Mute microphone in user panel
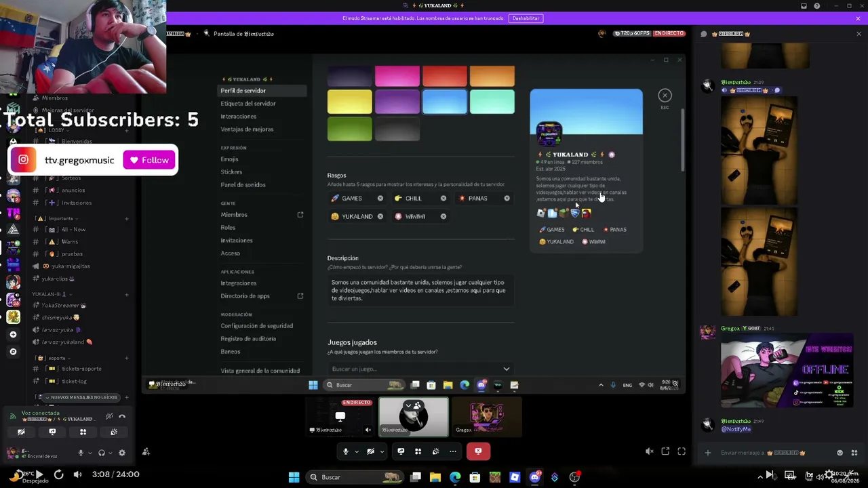868x488 pixels. (x=81, y=453)
